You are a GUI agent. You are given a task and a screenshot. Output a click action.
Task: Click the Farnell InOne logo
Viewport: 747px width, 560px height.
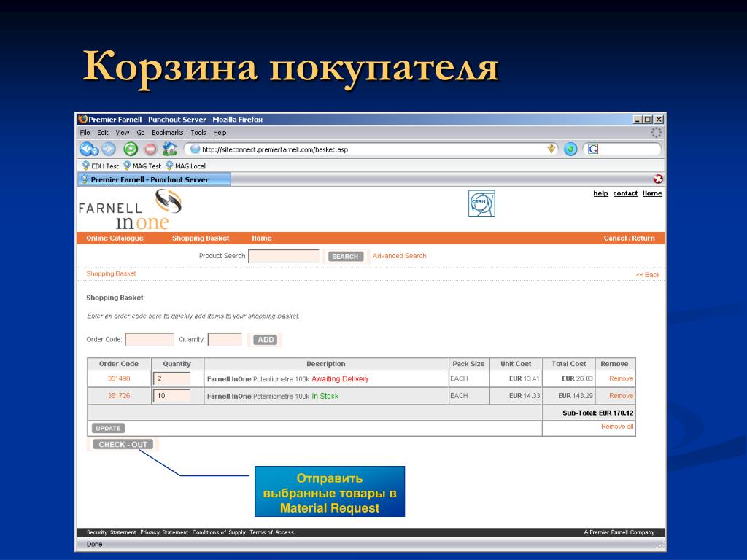click(x=130, y=209)
